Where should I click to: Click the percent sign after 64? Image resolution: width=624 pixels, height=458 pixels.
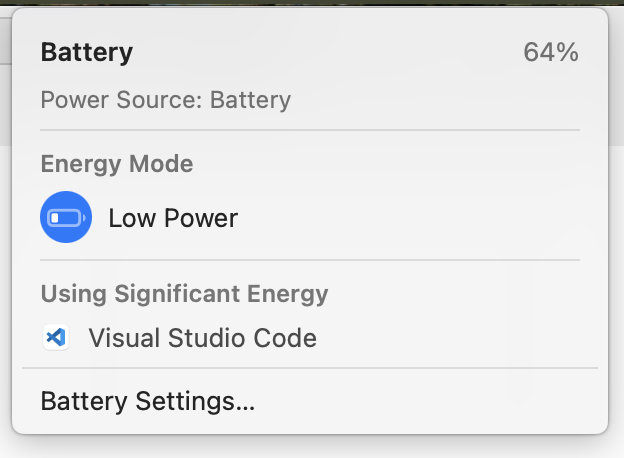tap(567, 52)
